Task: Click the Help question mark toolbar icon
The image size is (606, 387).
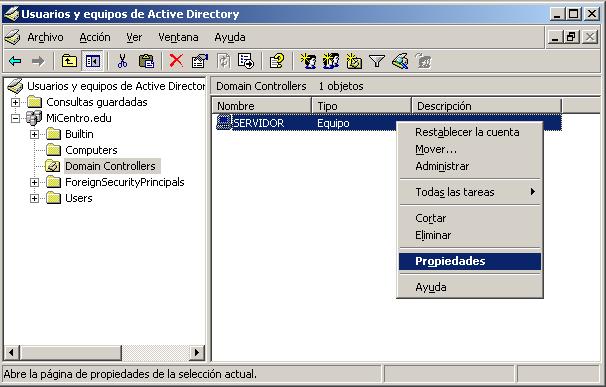Action: click(x=277, y=61)
